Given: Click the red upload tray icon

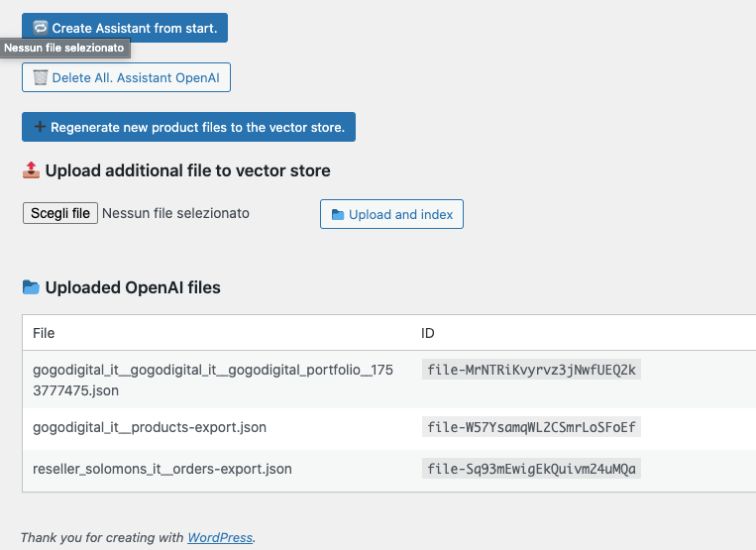Looking at the screenshot, I should coord(31,170).
